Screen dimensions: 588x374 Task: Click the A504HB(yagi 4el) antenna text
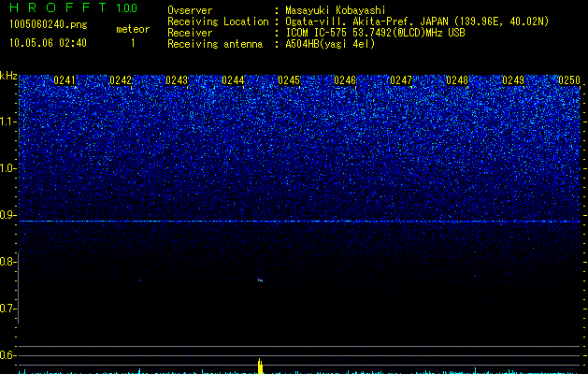tap(330, 44)
